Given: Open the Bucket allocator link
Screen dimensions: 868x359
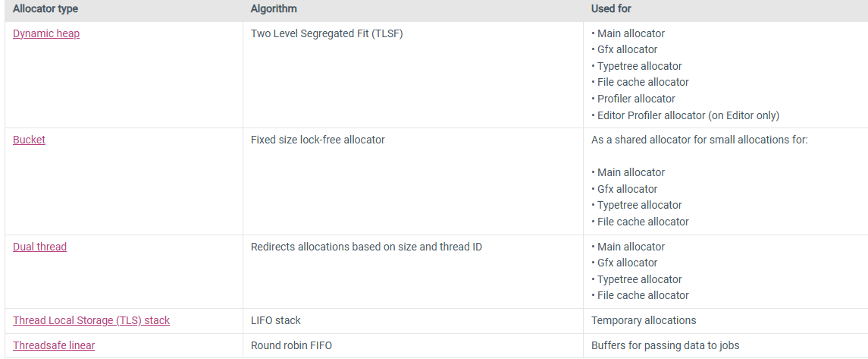Looking at the screenshot, I should 29,140.
